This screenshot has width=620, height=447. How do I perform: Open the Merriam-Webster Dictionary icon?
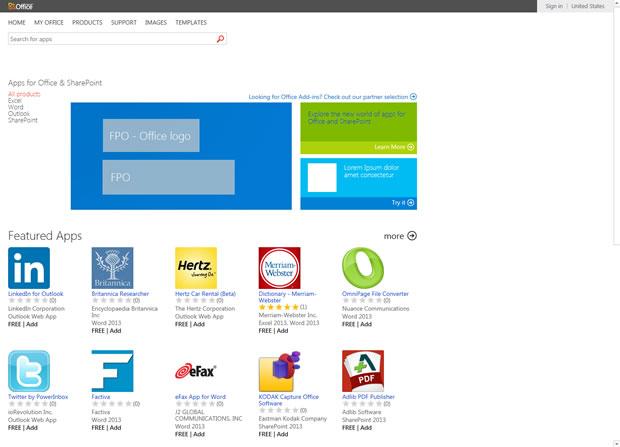(x=279, y=268)
